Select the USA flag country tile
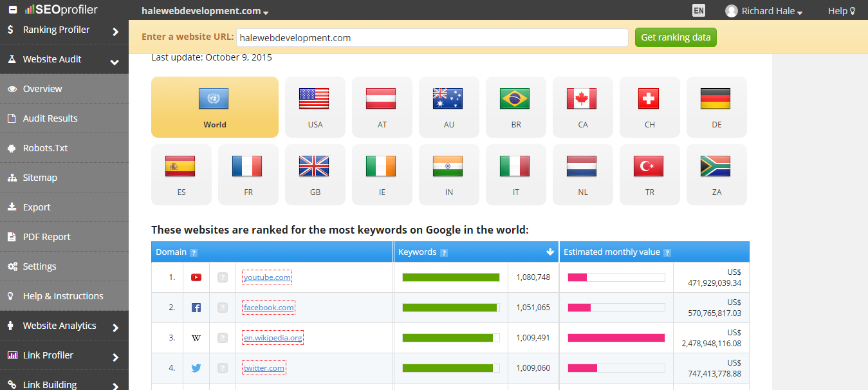 coord(315,107)
